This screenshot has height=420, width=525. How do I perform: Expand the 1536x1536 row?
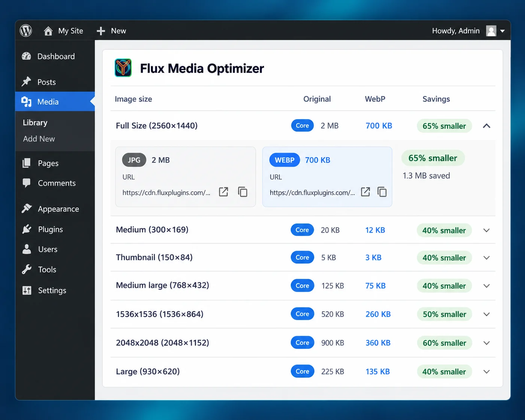click(x=486, y=314)
